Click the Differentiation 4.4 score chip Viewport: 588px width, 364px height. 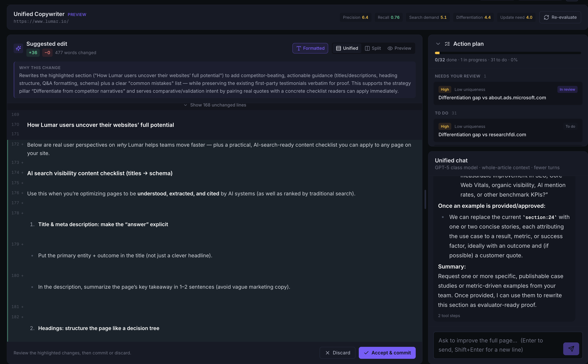coord(473,17)
